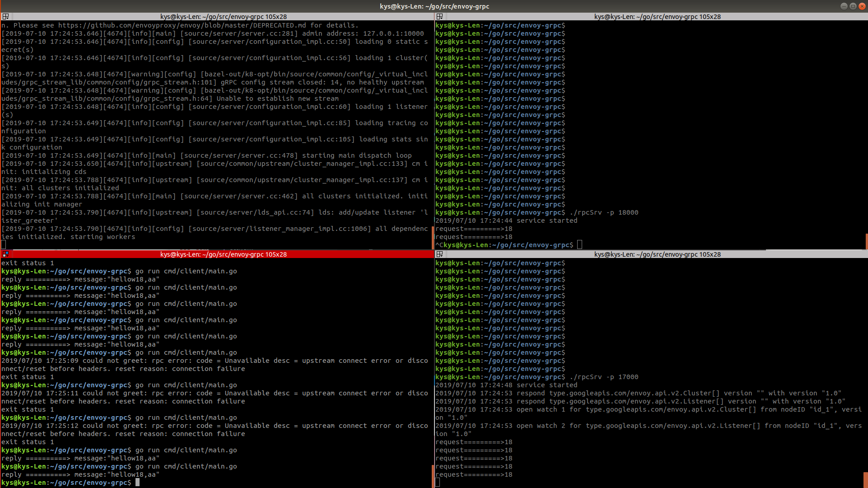The height and width of the screenshot is (488, 868).
Task: Click the scrollbar thumb of the rpcSrv 18000 pane
Action: click(x=866, y=241)
